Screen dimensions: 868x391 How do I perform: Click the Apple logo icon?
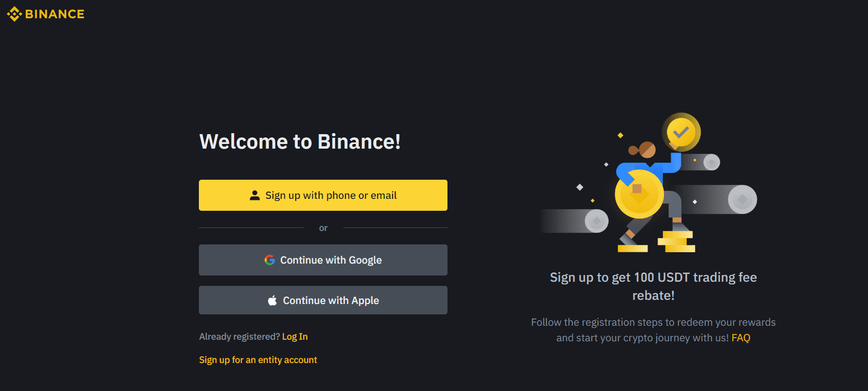tap(272, 300)
